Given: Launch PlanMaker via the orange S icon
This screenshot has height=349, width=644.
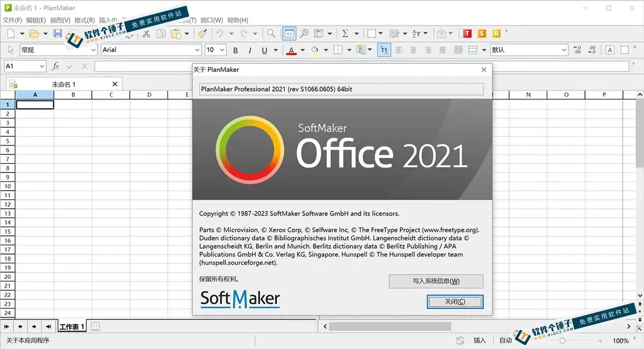Looking at the screenshot, I should tap(482, 33).
